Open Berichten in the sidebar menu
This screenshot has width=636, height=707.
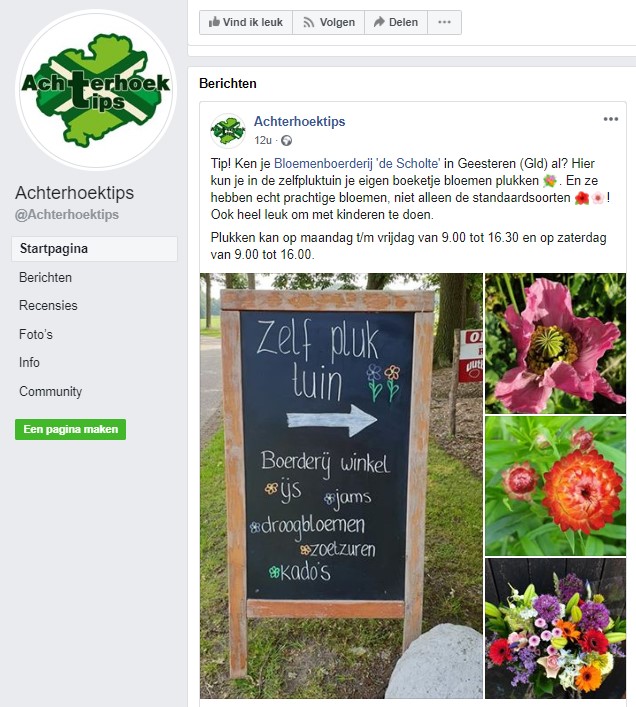click(x=45, y=277)
